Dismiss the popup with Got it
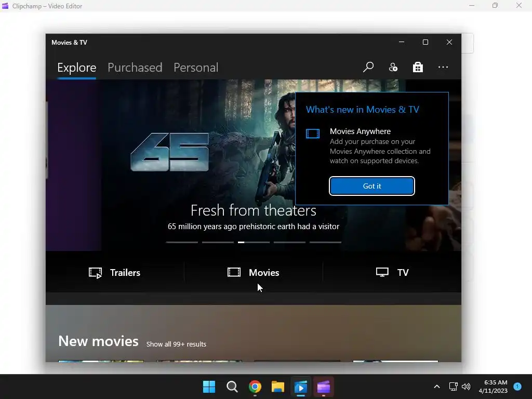The height and width of the screenshot is (399, 532). click(372, 186)
